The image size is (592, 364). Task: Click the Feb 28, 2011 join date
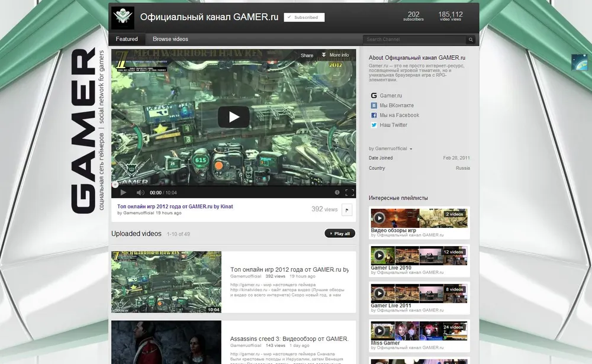456,158
